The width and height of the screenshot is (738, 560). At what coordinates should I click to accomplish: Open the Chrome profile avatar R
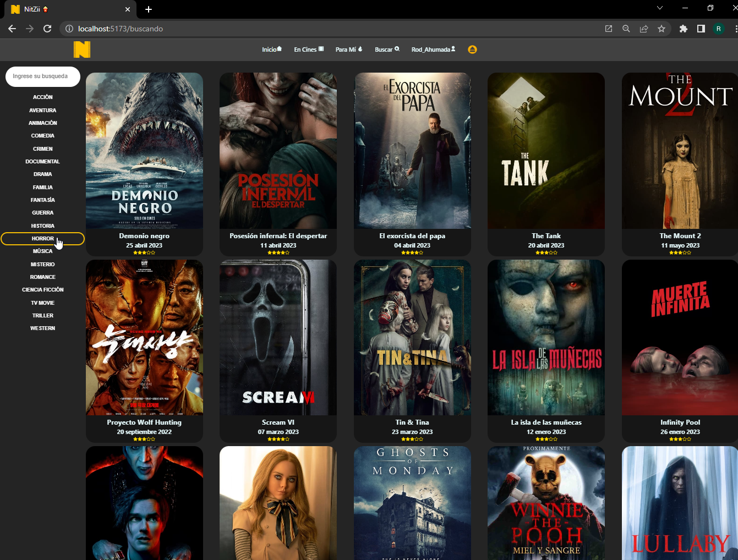pyautogui.click(x=719, y=29)
